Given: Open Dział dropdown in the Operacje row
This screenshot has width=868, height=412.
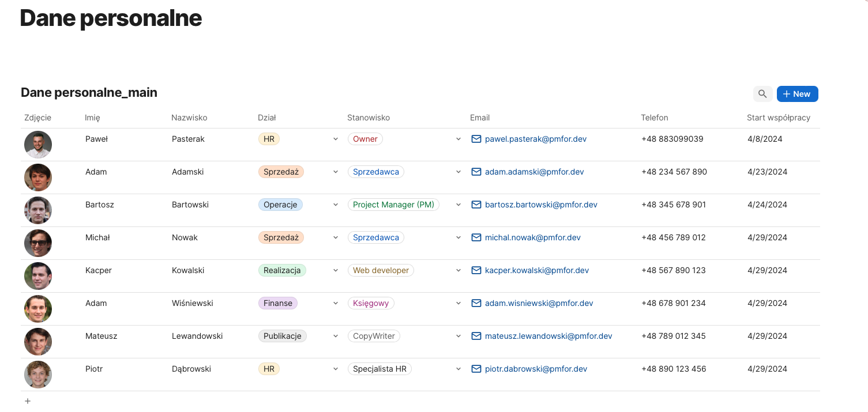Looking at the screenshot, I should [336, 205].
